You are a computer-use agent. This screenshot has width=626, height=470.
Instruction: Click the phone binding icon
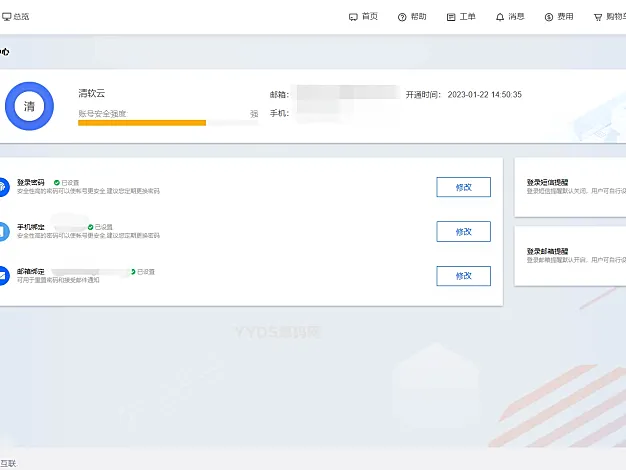tap(3, 232)
